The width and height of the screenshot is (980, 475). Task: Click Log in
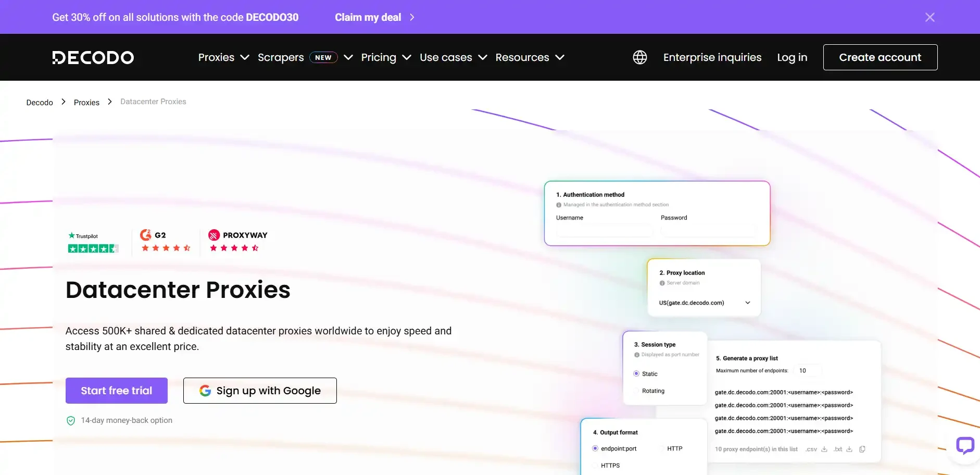(792, 57)
